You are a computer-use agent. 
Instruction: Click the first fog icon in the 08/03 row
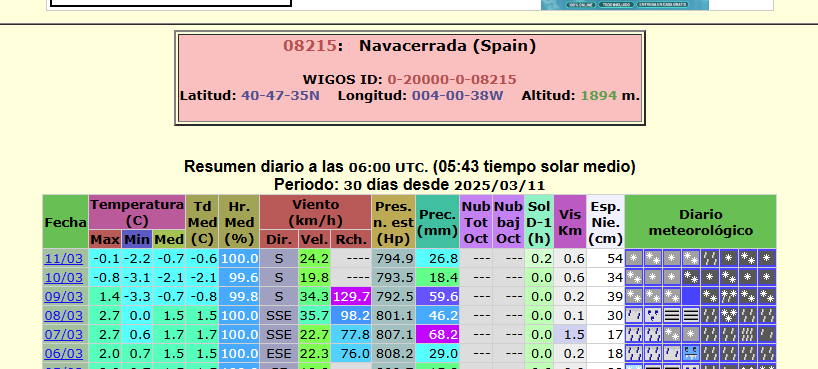click(671, 315)
